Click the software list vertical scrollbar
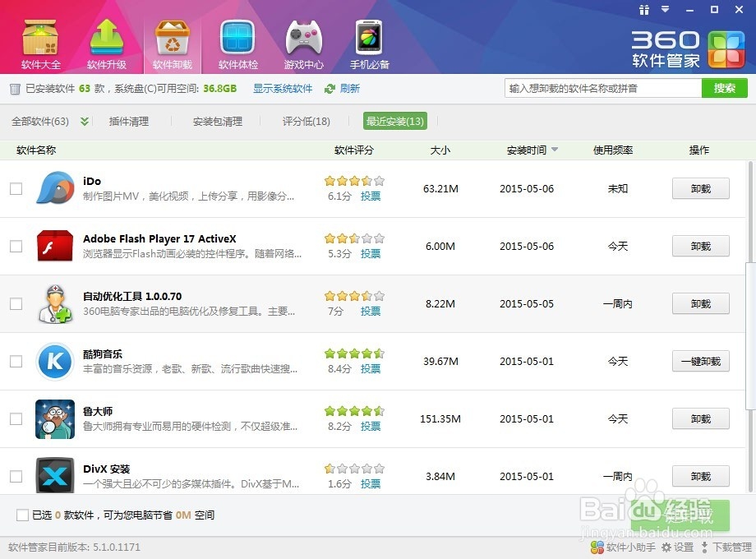Screen dimensions: 756x559 (749, 336)
